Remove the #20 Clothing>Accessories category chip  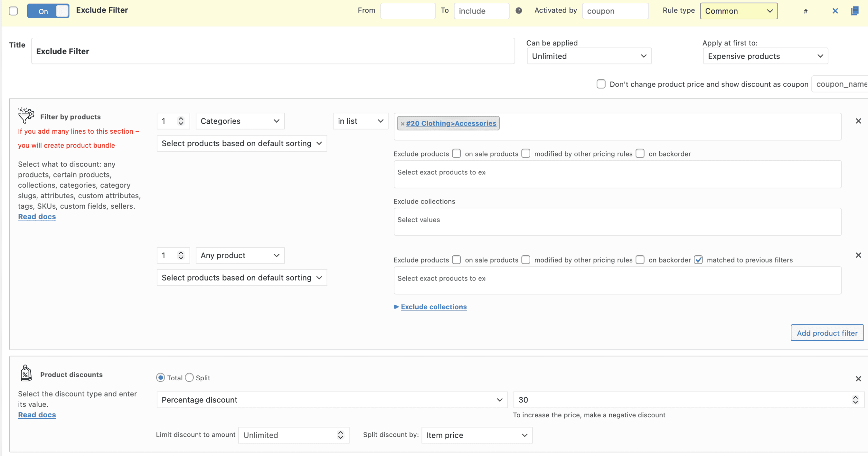click(x=402, y=123)
